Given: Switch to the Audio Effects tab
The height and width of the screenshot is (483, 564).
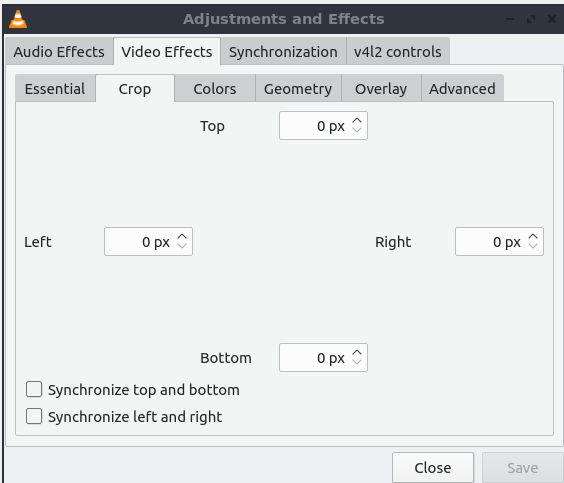Looking at the screenshot, I should (x=59, y=52).
